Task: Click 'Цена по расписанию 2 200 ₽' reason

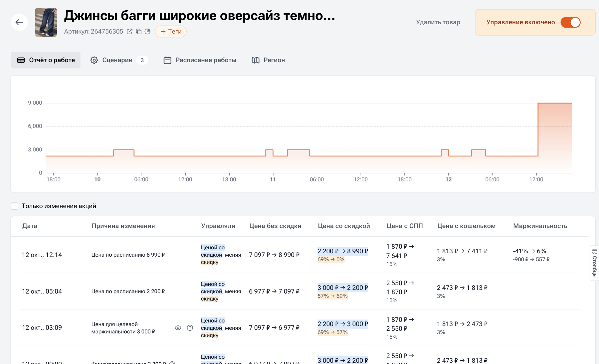Action: pos(128,292)
